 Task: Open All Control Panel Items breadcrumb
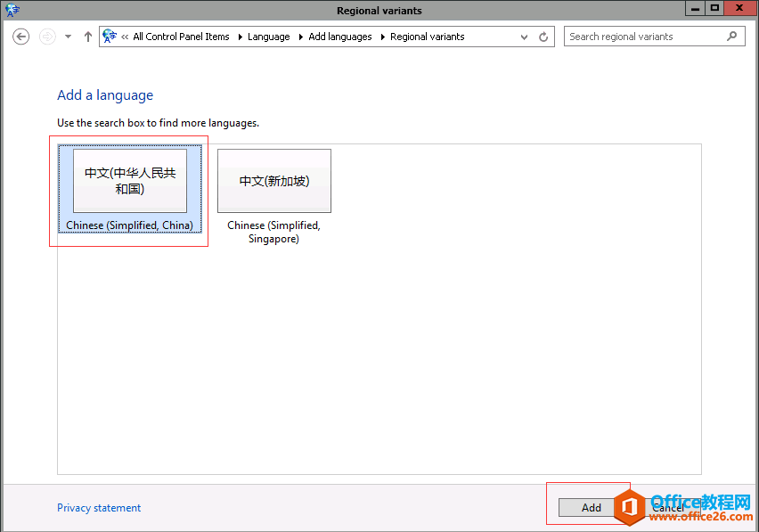pos(181,37)
